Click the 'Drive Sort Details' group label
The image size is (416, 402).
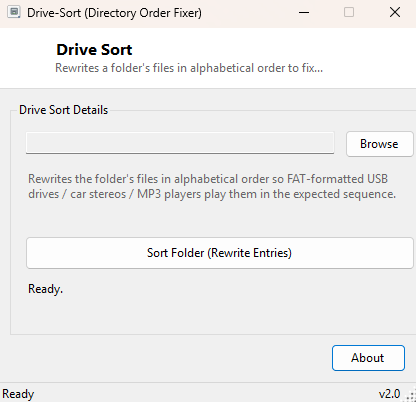point(64,110)
